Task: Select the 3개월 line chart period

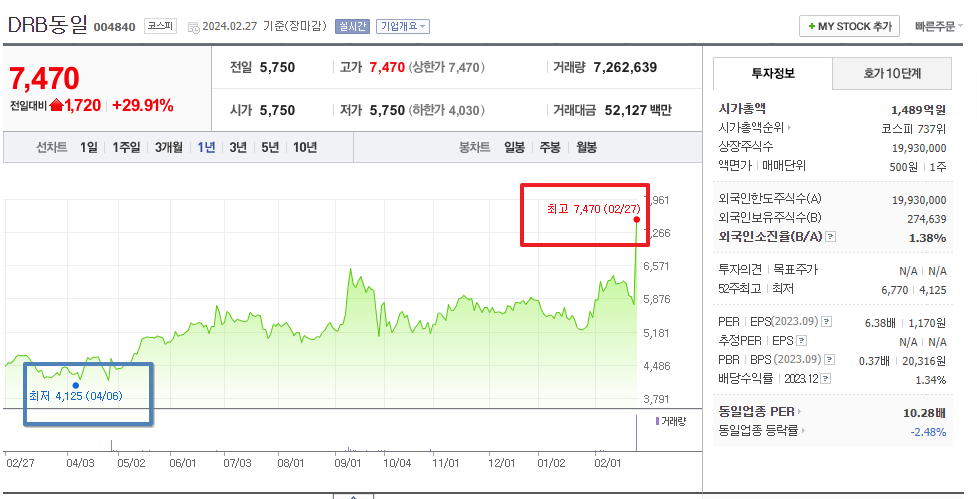Action: coord(168,148)
